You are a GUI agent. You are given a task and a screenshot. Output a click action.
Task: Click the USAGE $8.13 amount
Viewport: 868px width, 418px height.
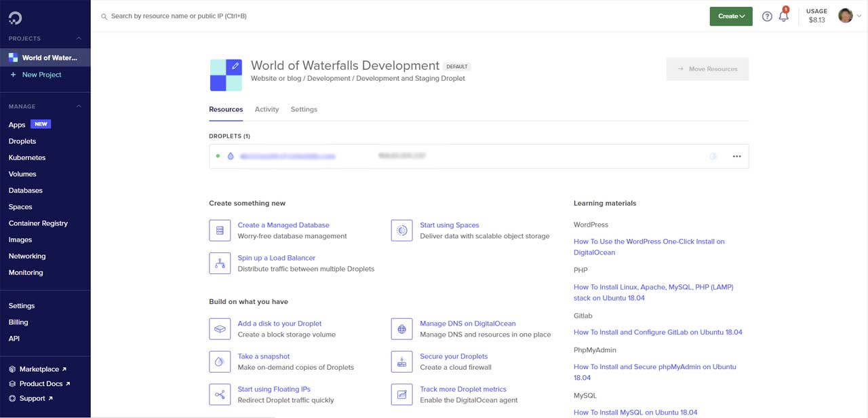click(817, 20)
